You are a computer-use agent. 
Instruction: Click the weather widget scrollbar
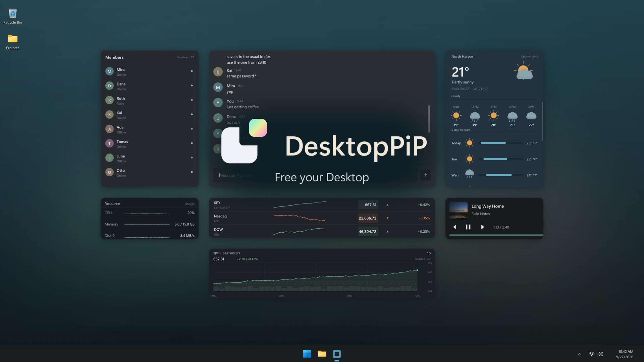[x=542, y=121]
